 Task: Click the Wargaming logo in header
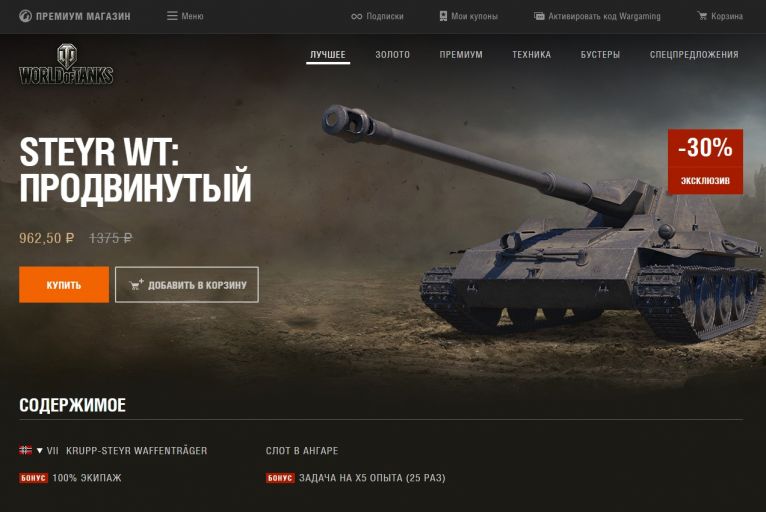[x=25, y=16]
